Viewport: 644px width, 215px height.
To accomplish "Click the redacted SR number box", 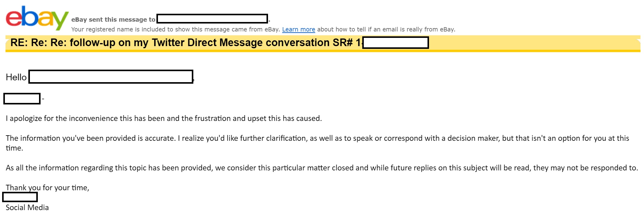I will click(395, 43).
